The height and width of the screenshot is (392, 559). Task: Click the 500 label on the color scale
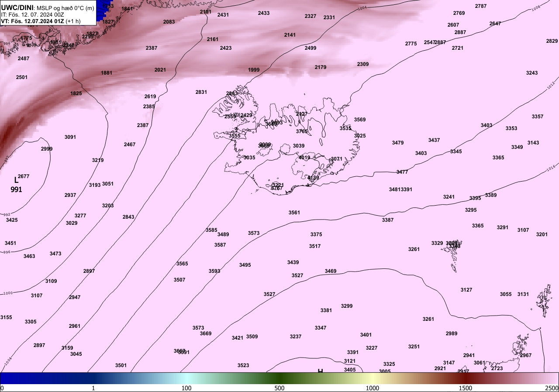point(279,388)
